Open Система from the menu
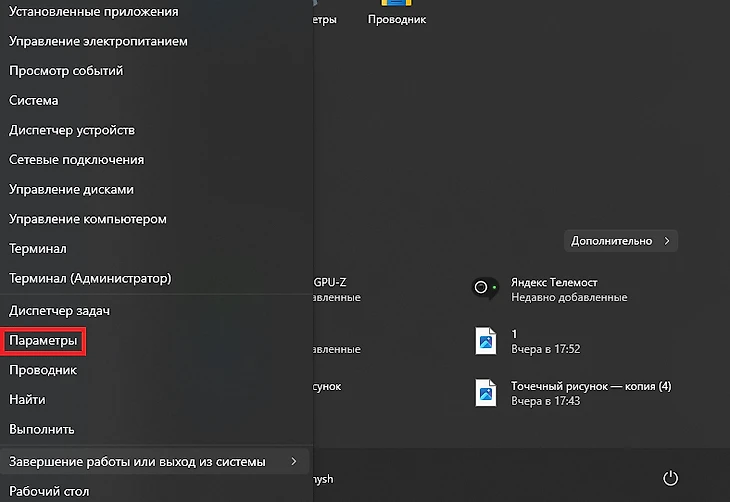 [x=34, y=101]
